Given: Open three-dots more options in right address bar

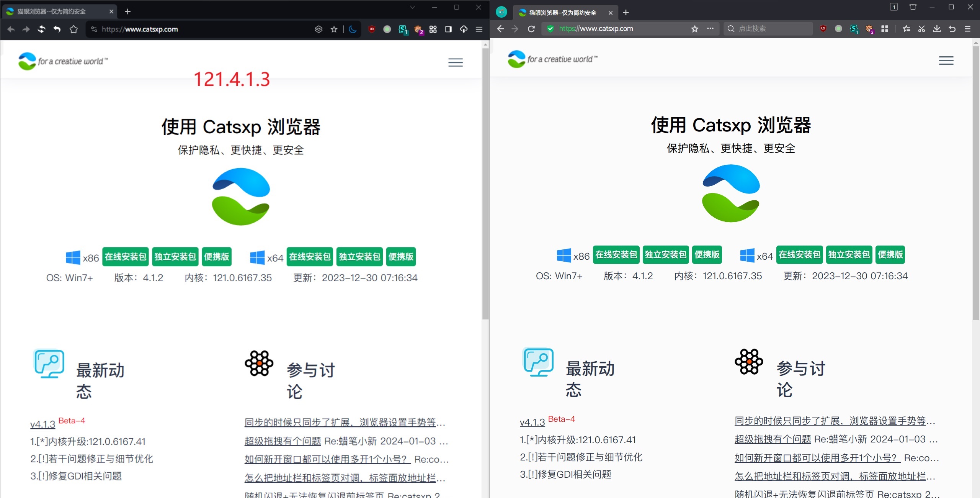Looking at the screenshot, I should 710,29.
